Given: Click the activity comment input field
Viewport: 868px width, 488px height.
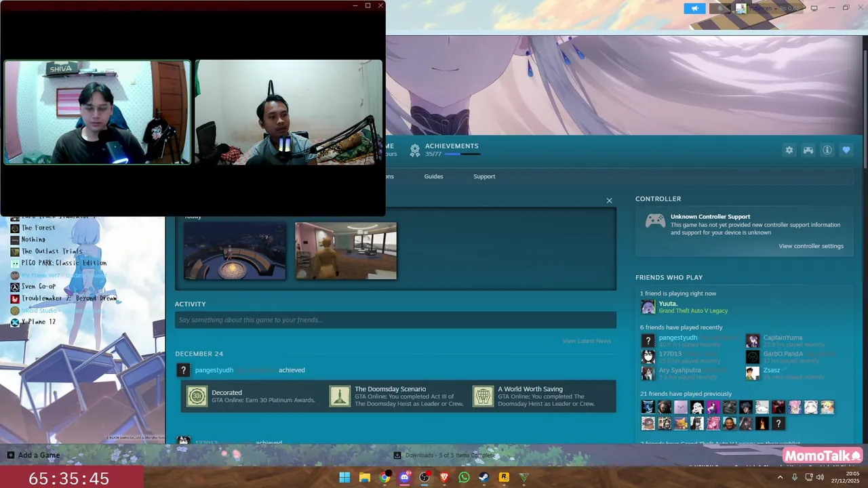Looking at the screenshot, I should coord(395,320).
